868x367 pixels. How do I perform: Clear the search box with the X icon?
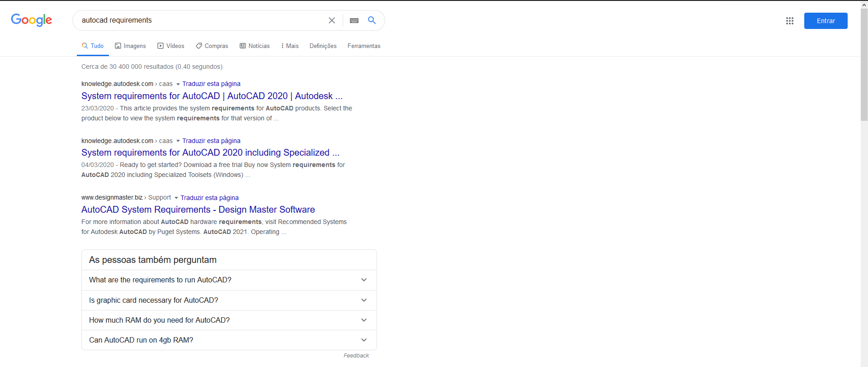click(332, 20)
